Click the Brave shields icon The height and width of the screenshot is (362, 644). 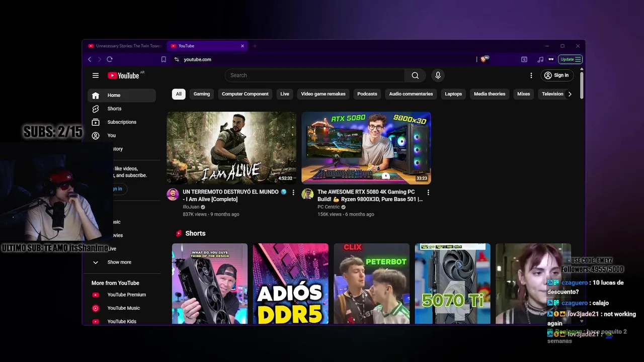coord(484,59)
